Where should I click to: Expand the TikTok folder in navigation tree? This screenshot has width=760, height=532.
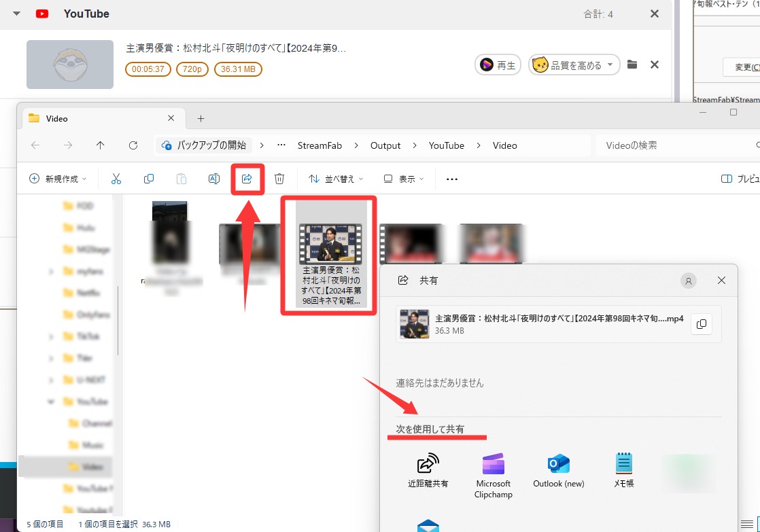click(51, 336)
